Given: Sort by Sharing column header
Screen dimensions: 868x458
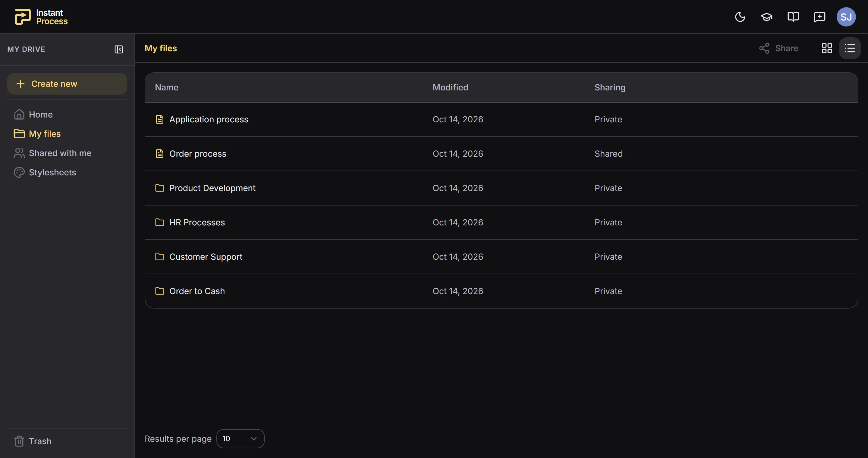Looking at the screenshot, I should tap(610, 87).
